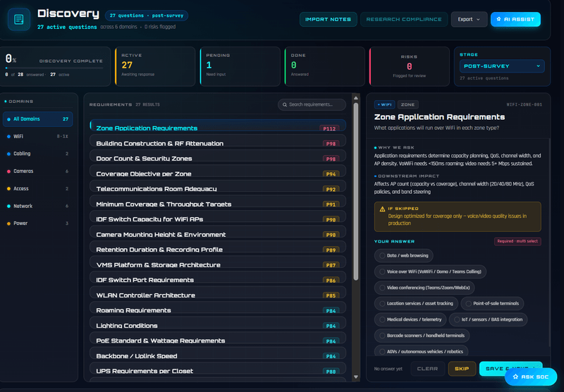This screenshot has width=564, height=392.
Task: Select Location services / asset tracking
Action: pos(416,304)
